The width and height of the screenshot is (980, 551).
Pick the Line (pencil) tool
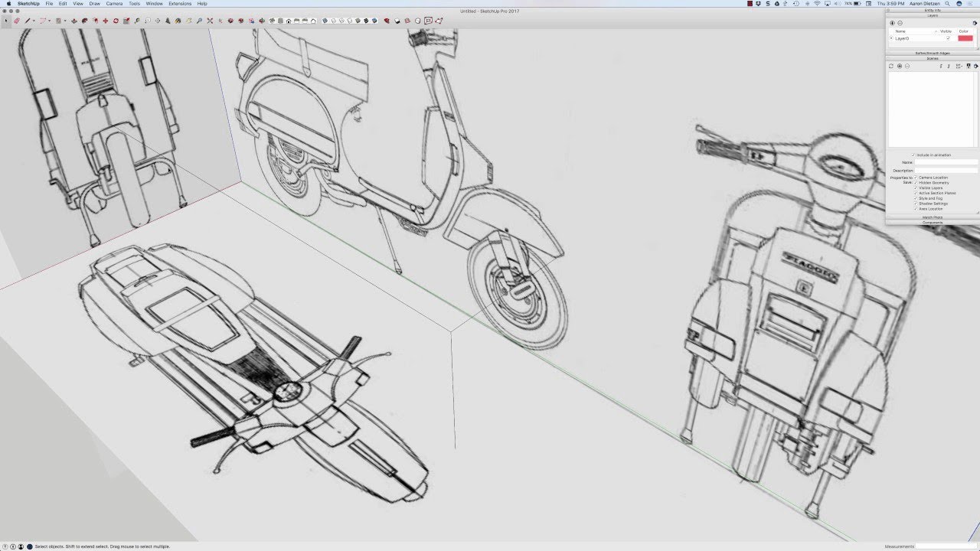coord(28,21)
